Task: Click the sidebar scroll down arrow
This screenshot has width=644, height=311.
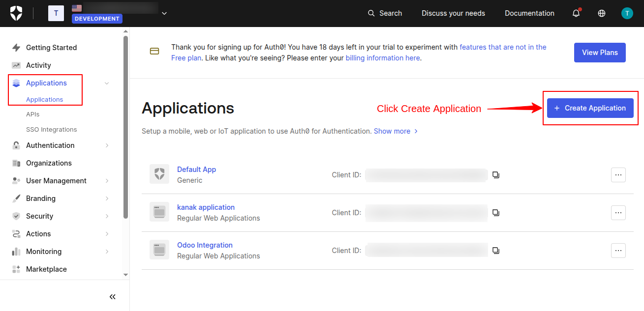Action: (x=125, y=275)
